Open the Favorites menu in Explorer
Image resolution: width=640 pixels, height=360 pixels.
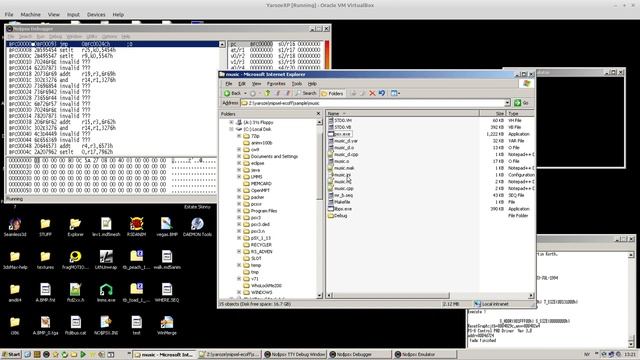276,83
